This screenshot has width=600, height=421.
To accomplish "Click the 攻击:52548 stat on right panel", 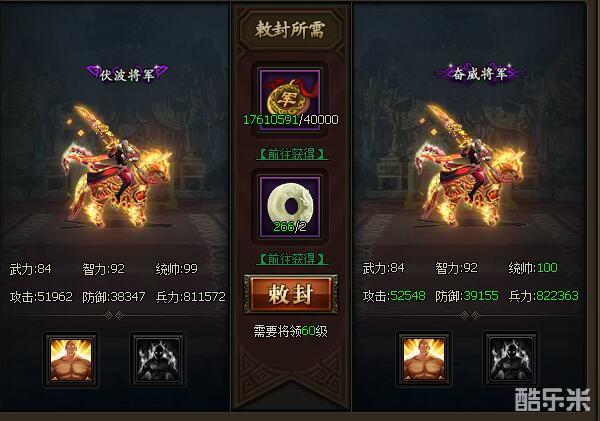I will [x=394, y=296].
